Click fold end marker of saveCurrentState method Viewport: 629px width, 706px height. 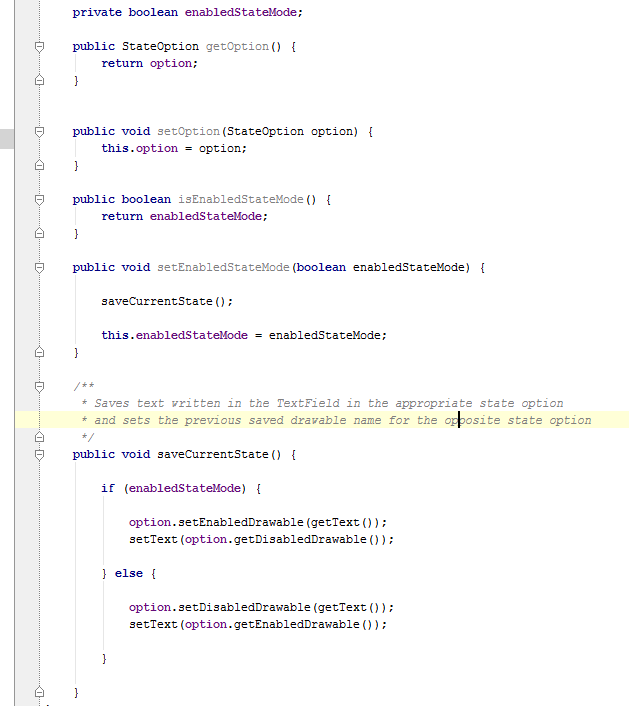point(40,692)
